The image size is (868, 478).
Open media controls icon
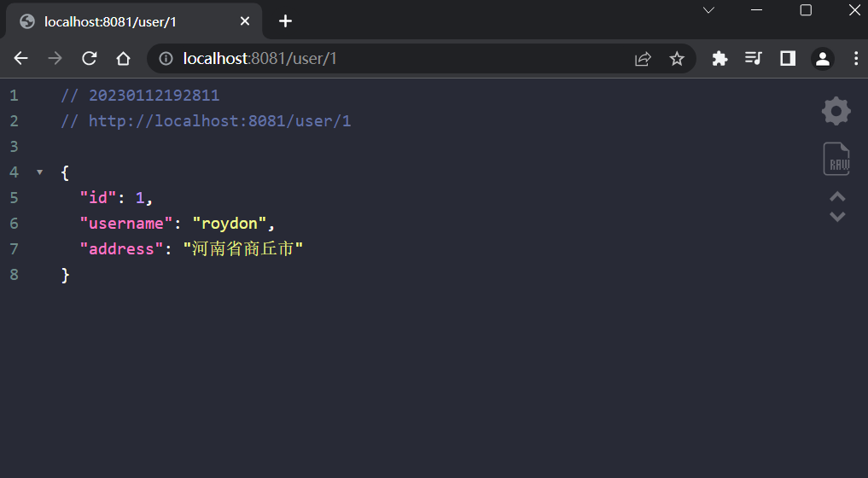point(753,58)
